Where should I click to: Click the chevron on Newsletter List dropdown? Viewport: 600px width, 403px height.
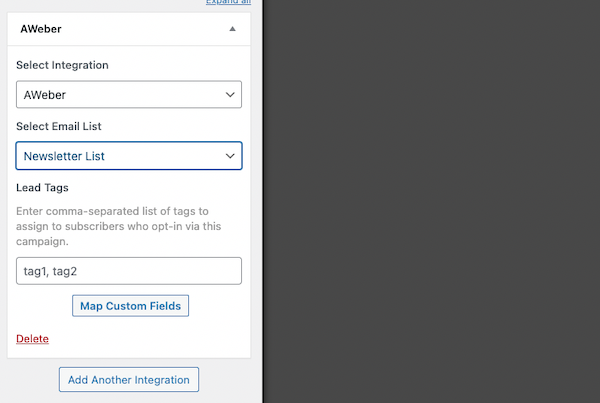point(230,156)
